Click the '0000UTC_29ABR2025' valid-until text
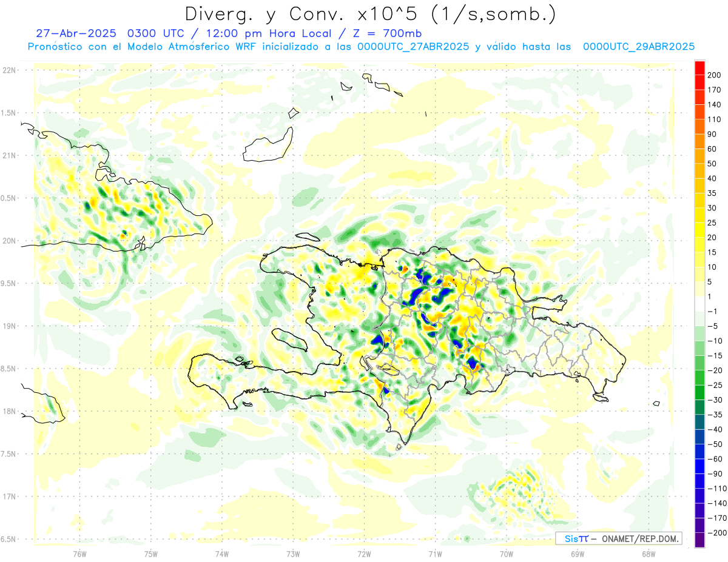This screenshot has height=562, width=728. (x=638, y=47)
